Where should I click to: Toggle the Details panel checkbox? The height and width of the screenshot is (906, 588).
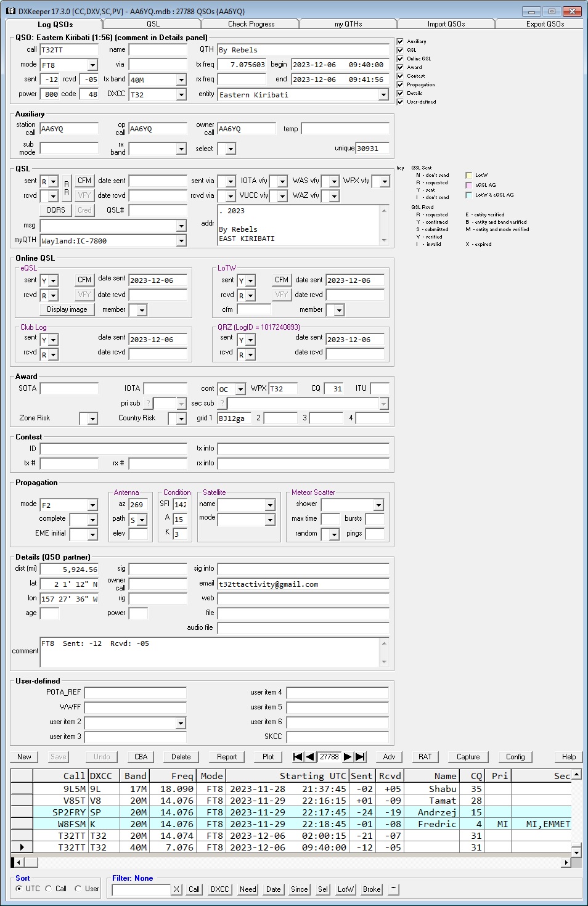[x=400, y=93]
